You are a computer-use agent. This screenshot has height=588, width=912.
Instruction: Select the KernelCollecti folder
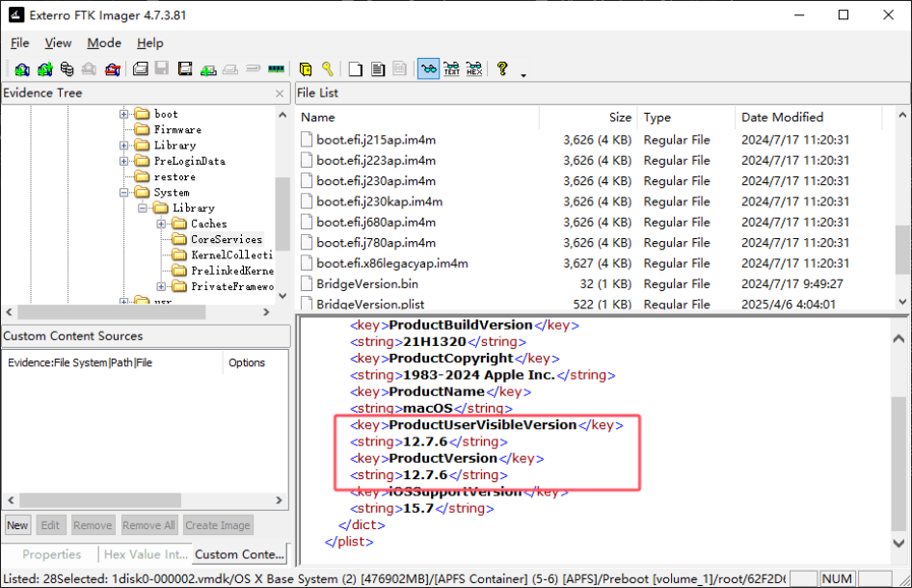pyautogui.click(x=231, y=255)
